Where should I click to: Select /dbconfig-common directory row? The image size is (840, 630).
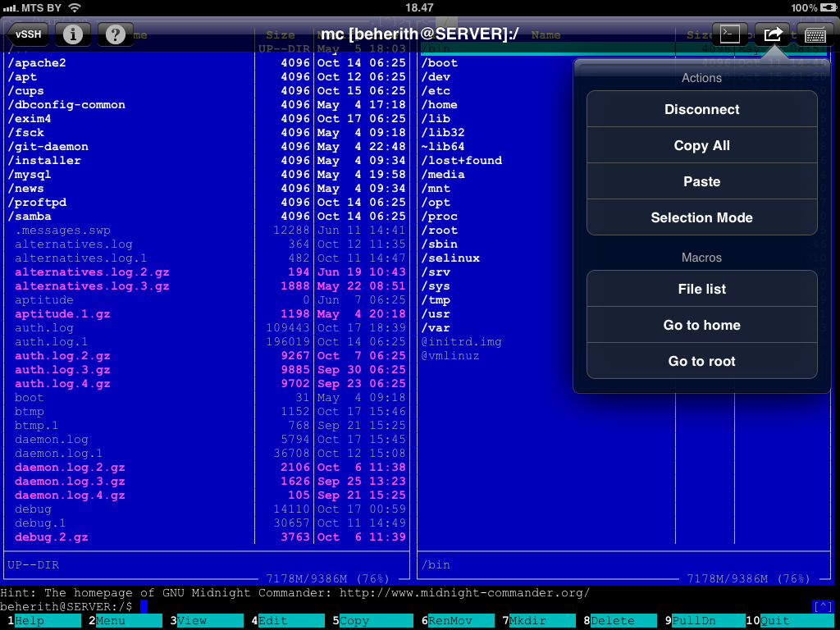click(x=207, y=104)
